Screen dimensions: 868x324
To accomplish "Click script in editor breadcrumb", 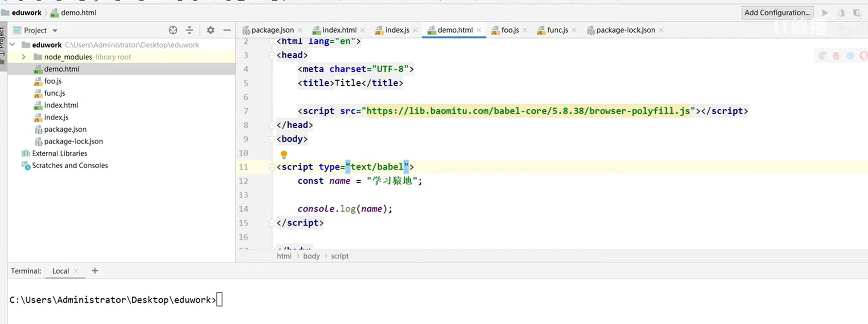I will click(340, 256).
